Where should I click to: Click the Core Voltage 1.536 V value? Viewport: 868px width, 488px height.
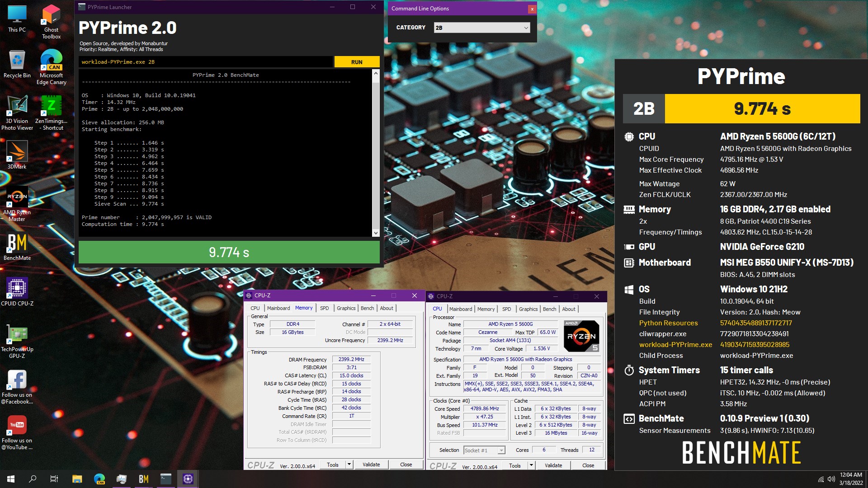[542, 348]
